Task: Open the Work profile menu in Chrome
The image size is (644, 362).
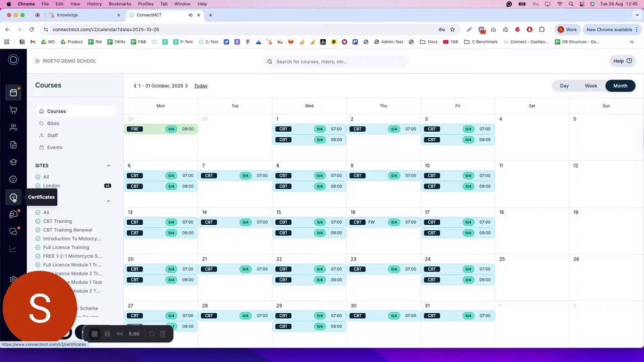Action: 567,30
